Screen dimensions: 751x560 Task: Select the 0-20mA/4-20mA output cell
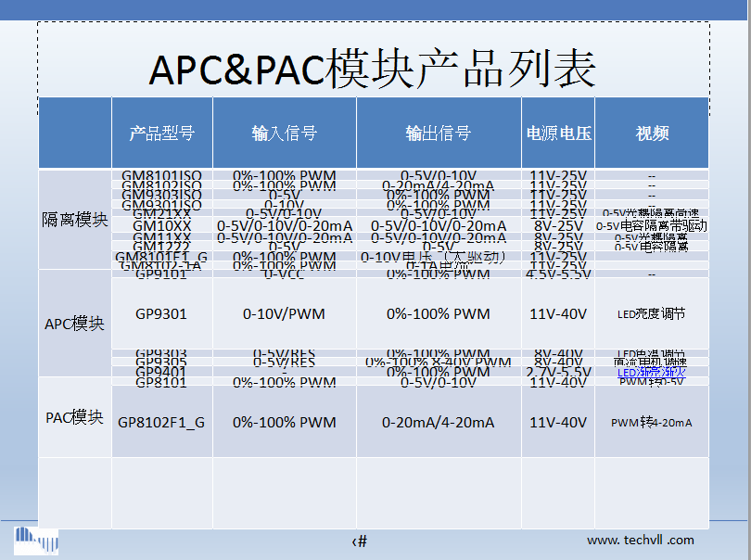point(438,423)
